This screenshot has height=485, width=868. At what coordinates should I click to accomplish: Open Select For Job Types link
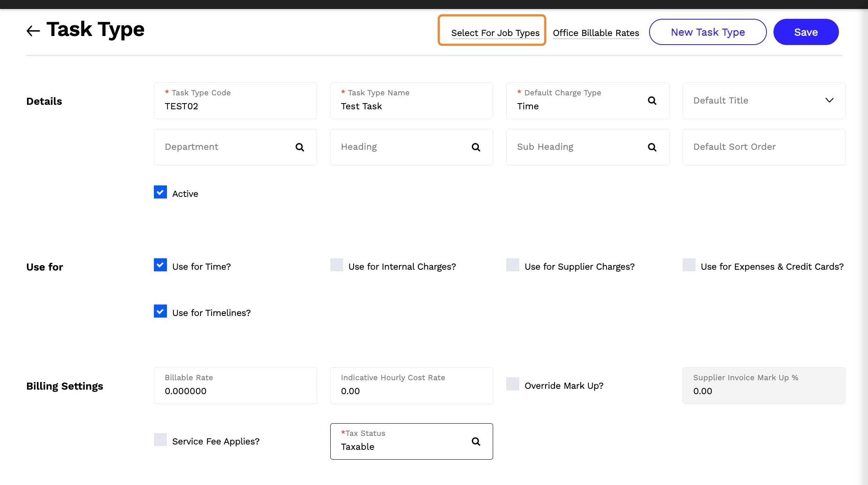495,33
